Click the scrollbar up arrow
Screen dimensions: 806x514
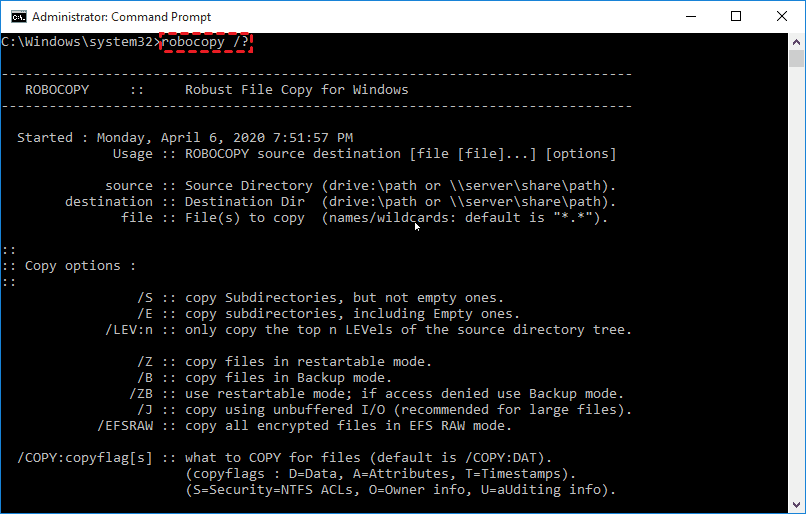[x=797, y=42]
